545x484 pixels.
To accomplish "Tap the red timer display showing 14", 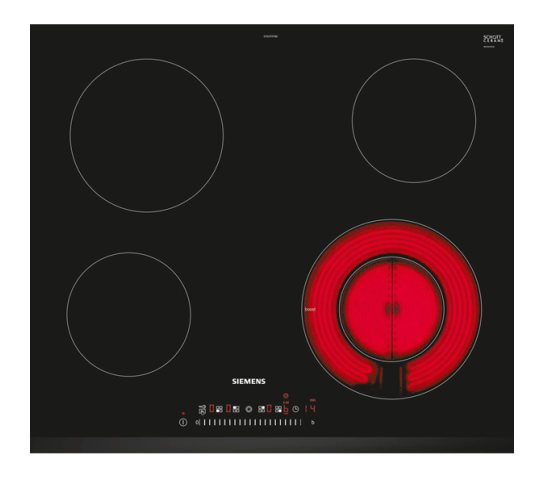I will [x=310, y=409].
